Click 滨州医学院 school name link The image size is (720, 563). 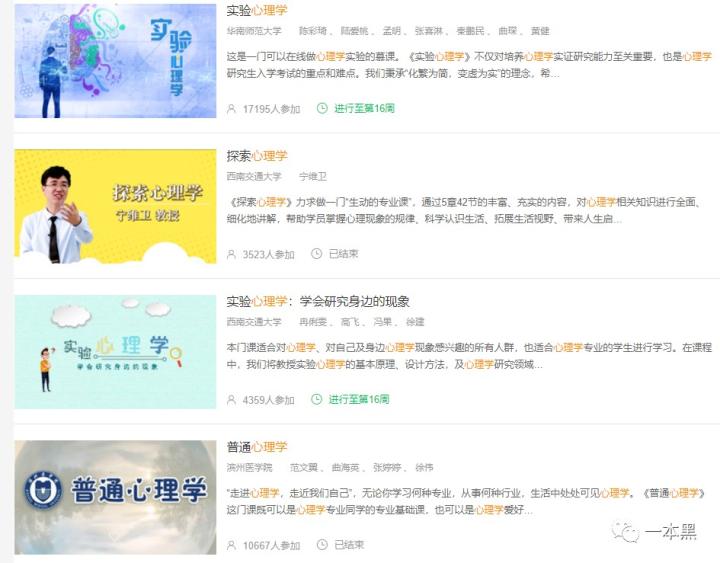[249, 467]
